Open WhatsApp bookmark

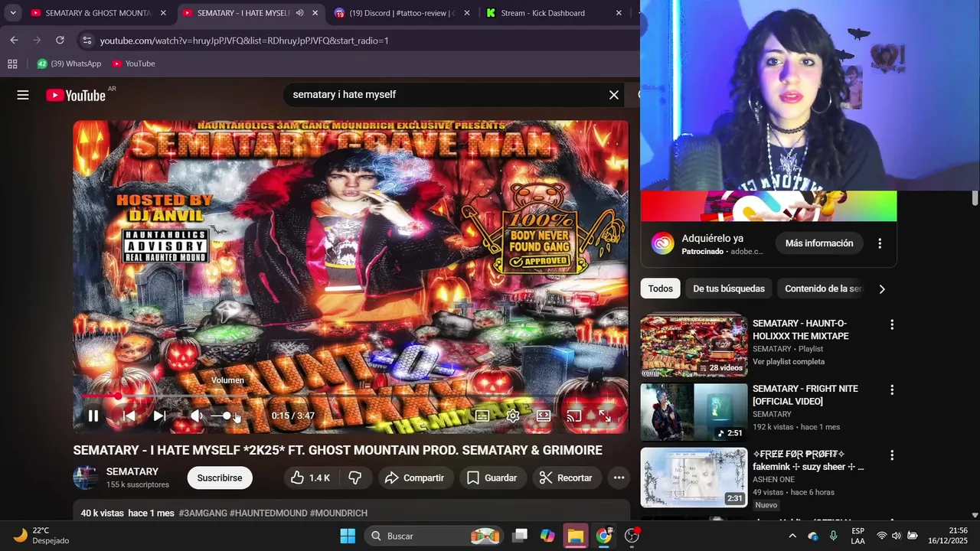point(69,64)
